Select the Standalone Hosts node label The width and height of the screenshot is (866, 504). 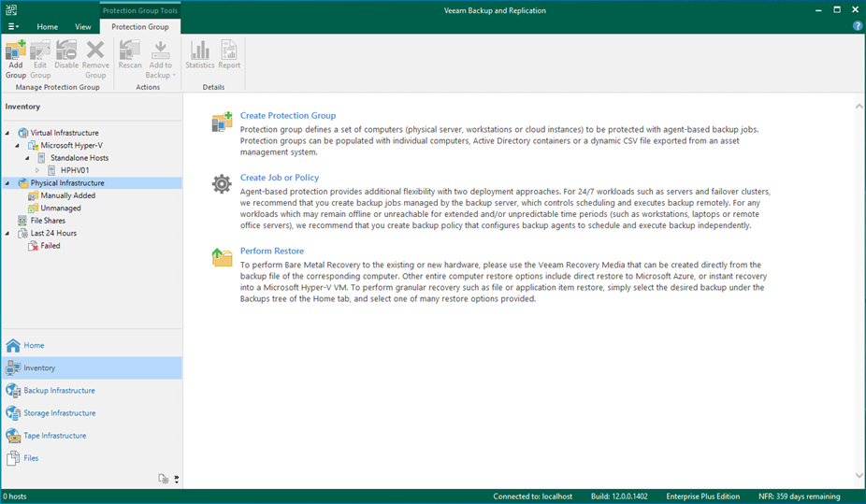coord(79,158)
